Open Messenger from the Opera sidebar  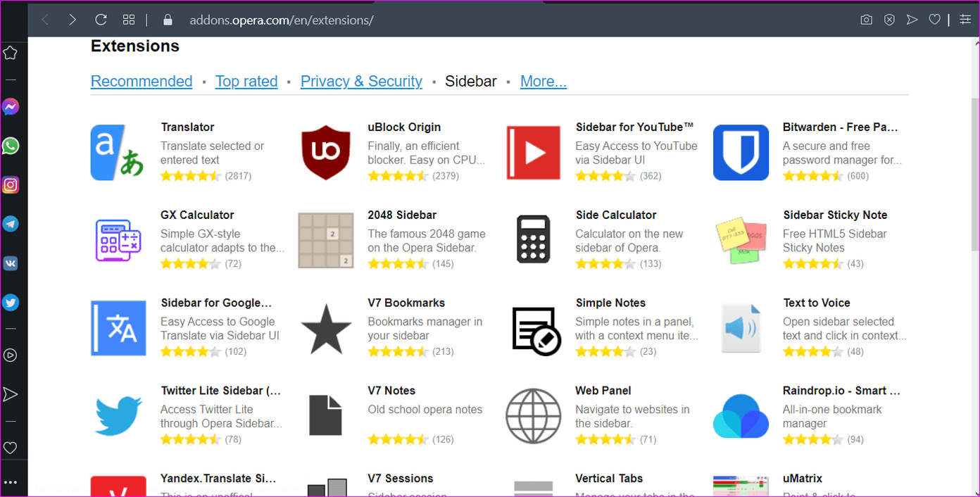[10, 107]
